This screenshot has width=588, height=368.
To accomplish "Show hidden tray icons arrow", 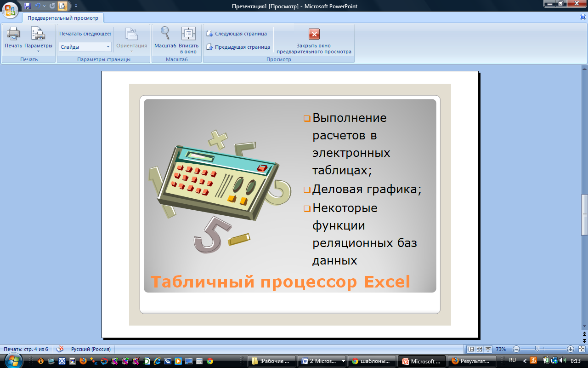I will (525, 361).
